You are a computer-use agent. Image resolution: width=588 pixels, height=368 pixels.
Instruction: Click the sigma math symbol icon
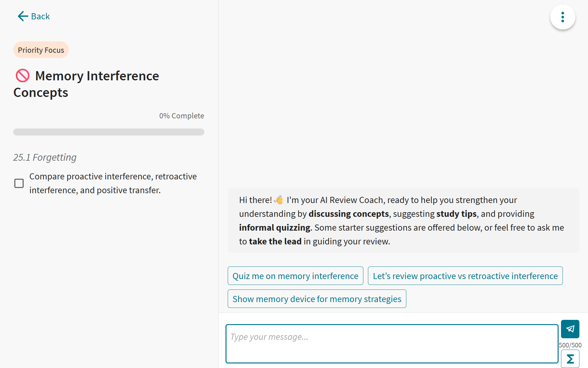(570, 358)
